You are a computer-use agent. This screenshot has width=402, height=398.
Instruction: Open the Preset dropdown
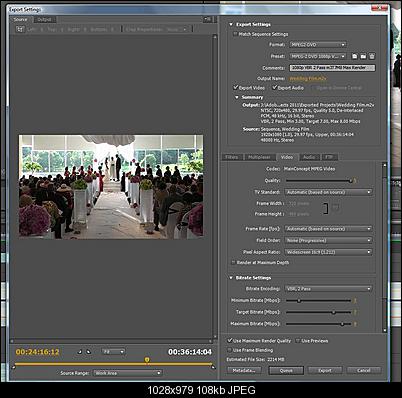pos(318,56)
